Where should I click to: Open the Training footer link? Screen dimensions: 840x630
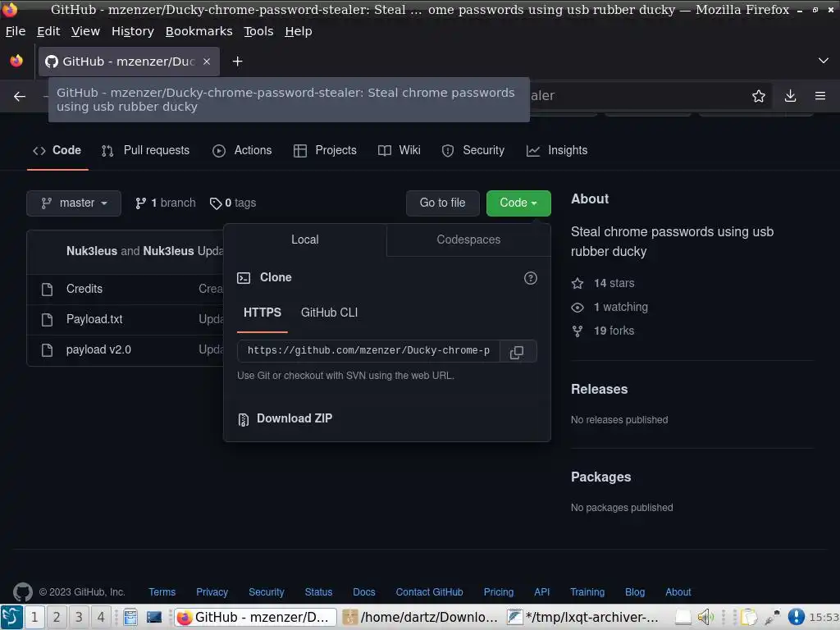coord(587,592)
